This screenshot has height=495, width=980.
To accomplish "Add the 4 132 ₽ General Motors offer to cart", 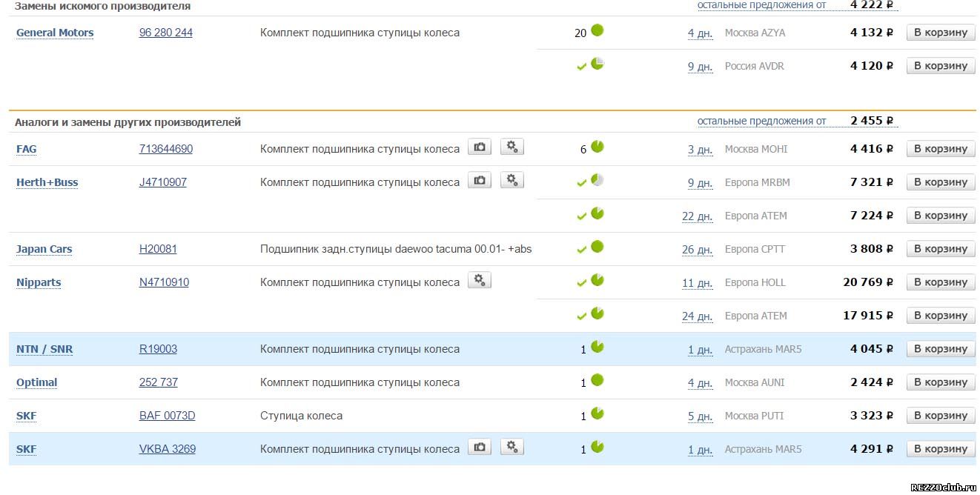I will pos(941,32).
